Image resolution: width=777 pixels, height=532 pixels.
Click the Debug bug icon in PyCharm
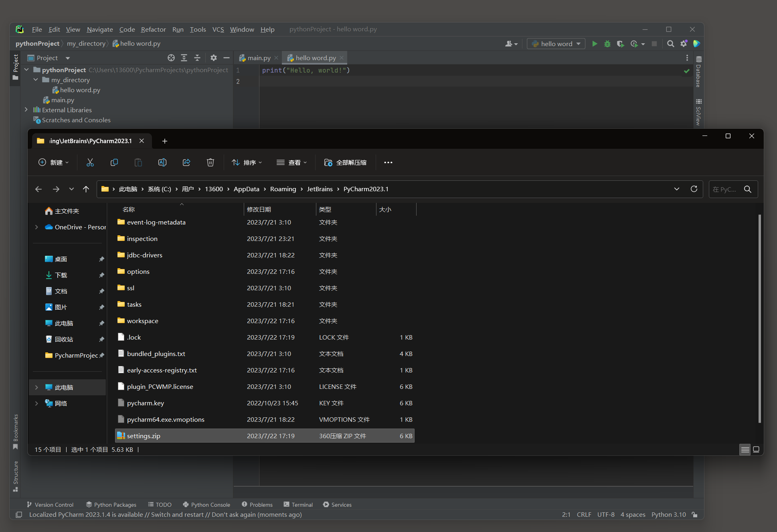click(x=607, y=44)
